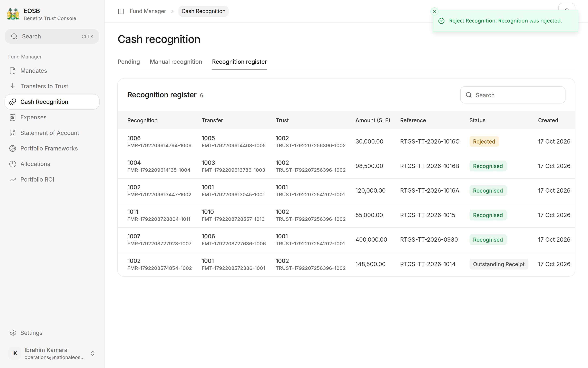
Task: Click the Fund Manager breadcrumb link
Action: click(148, 11)
